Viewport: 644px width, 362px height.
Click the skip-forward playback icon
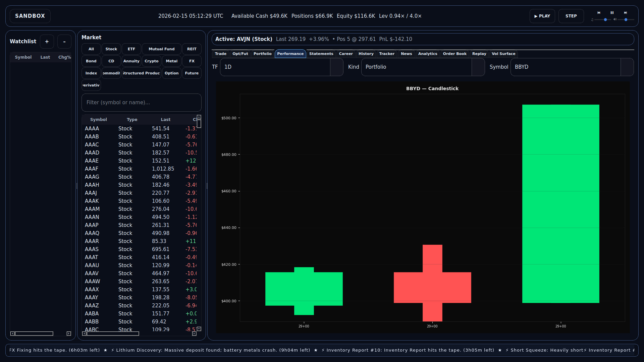click(626, 13)
